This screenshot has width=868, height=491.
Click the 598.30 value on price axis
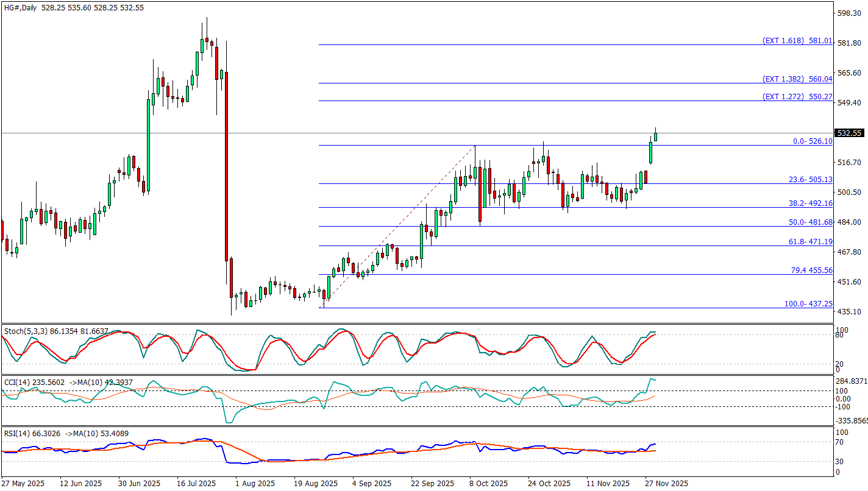(x=849, y=12)
